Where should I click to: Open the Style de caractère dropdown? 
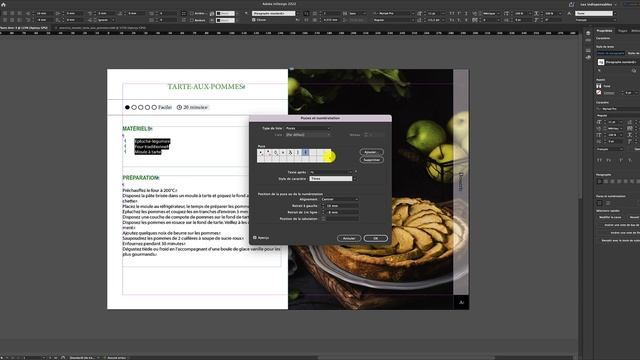(333, 179)
